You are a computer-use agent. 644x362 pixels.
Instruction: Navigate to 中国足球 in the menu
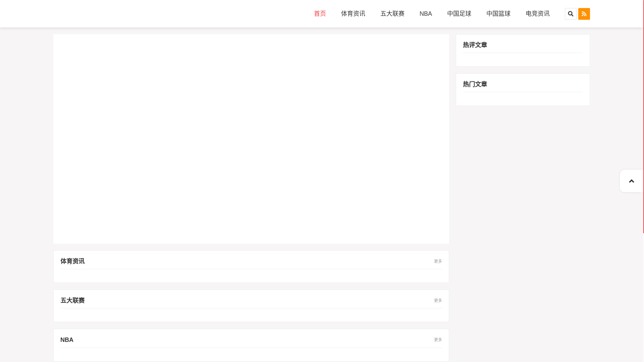point(459,14)
